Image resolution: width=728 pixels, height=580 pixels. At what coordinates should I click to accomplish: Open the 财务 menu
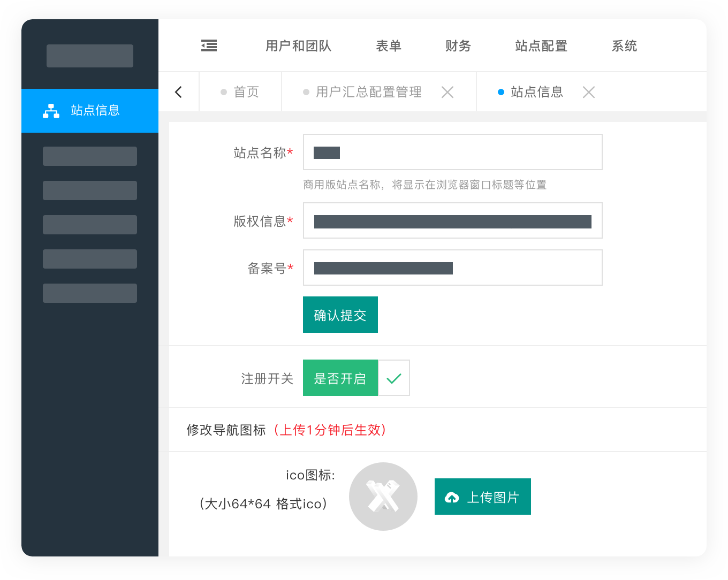pyautogui.click(x=458, y=46)
